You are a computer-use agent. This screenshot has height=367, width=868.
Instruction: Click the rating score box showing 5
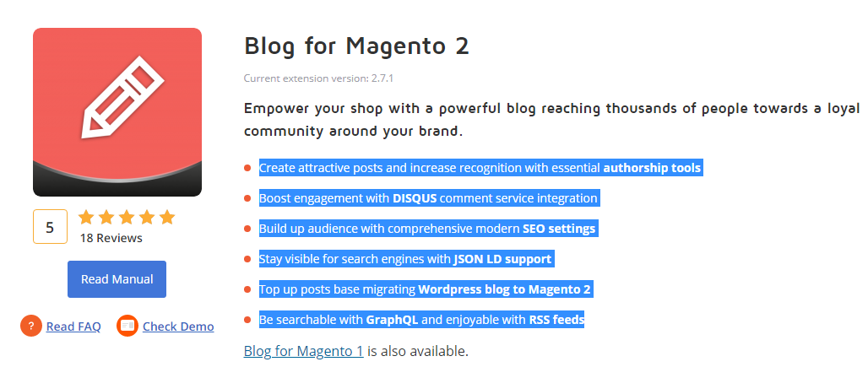click(x=50, y=227)
